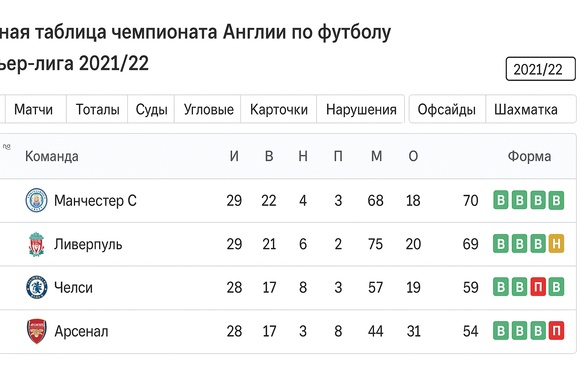
Task: Toggle the green В badge in Арсенал row
Action: (501, 331)
